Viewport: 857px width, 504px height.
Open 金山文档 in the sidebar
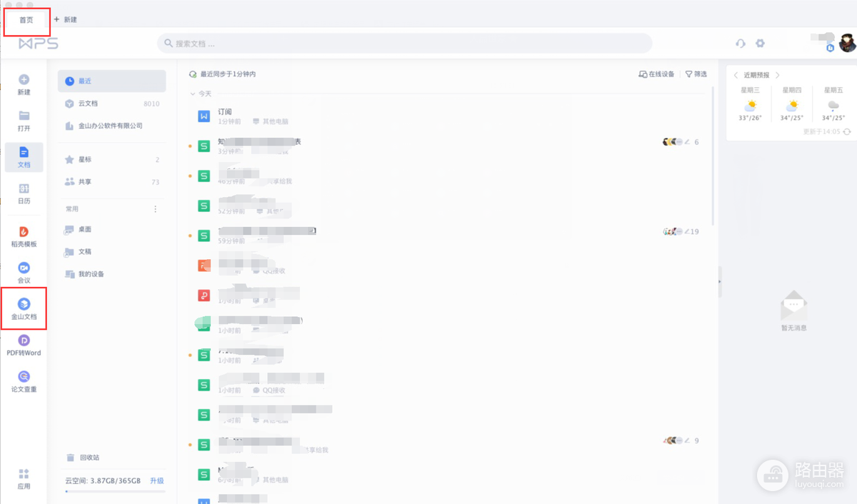click(x=24, y=309)
